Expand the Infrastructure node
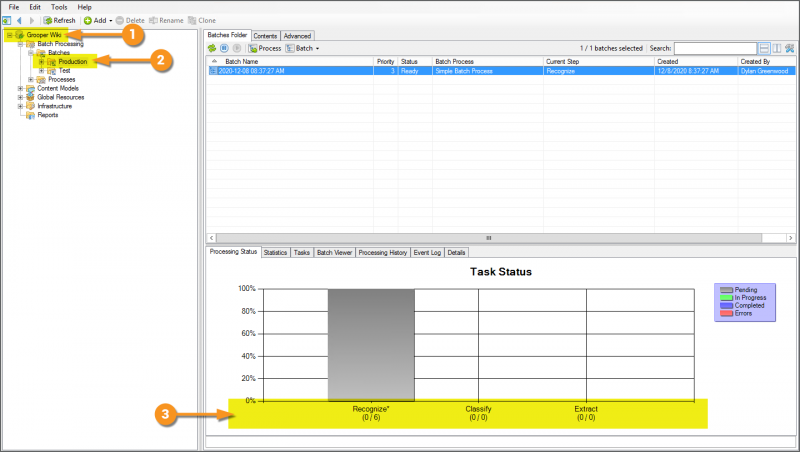Screen dimensions: 800x452 click(x=20, y=106)
